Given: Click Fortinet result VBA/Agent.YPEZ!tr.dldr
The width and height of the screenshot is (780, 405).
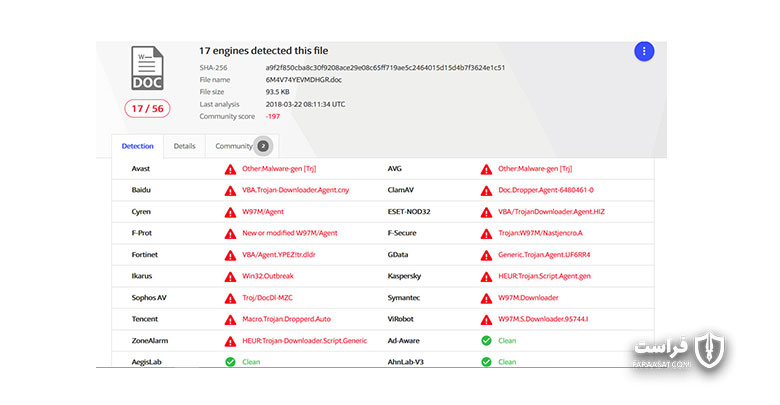Looking at the screenshot, I should [x=279, y=254].
